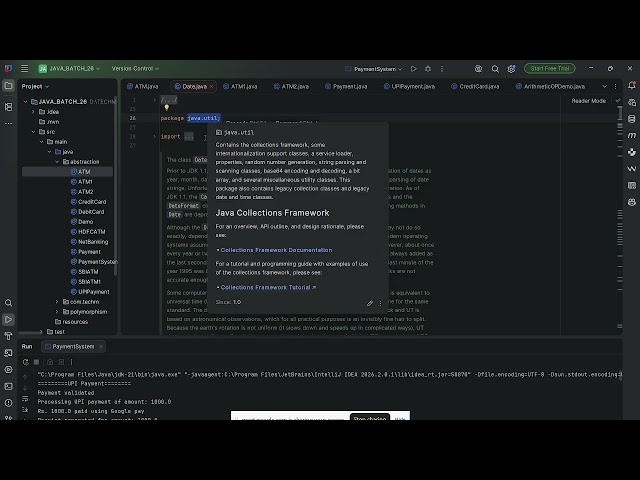Open Search Everywhere magnifier in title bar
Screen dimensions: 640x480
point(495,69)
